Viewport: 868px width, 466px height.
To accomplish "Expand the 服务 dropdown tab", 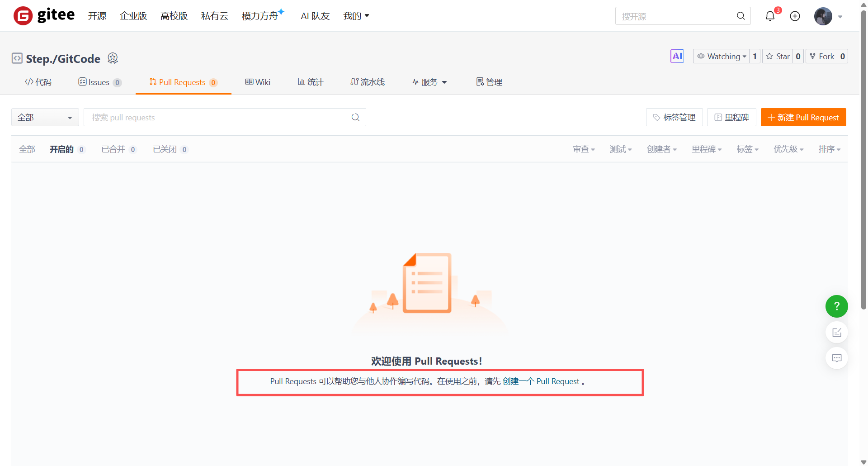I will click(429, 82).
